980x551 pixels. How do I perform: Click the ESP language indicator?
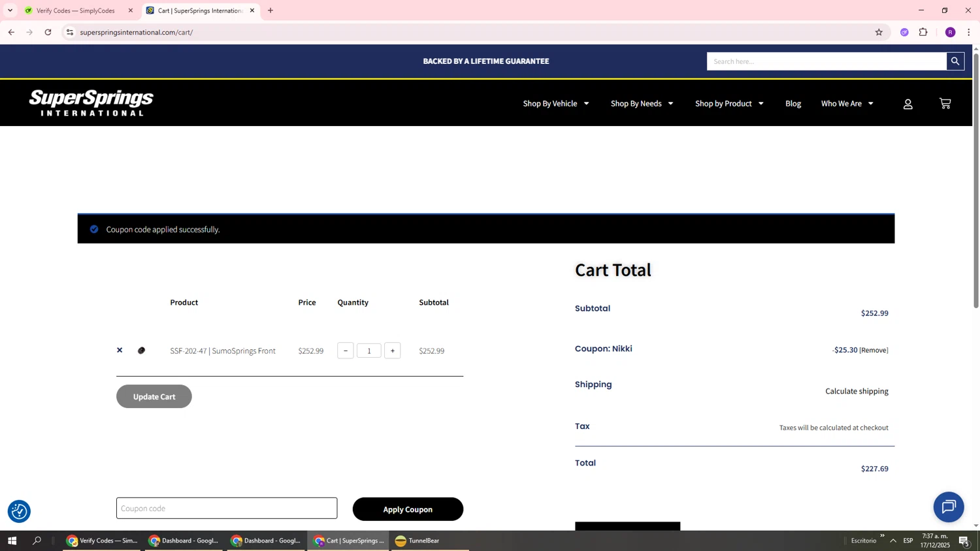pyautogui.click(x=908, y=541)
